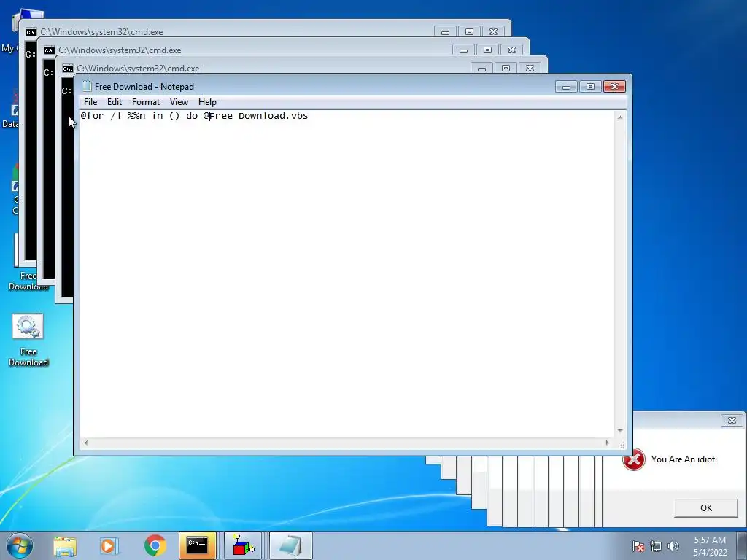Viewport: 747px width, 560px height.
Task: Click the Notepad vertical scrollbar down arrow
Action: [620, 430]
